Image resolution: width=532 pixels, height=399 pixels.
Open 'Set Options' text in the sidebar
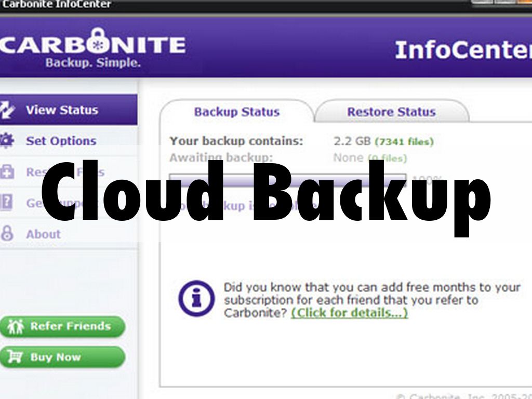coord(61,141)
